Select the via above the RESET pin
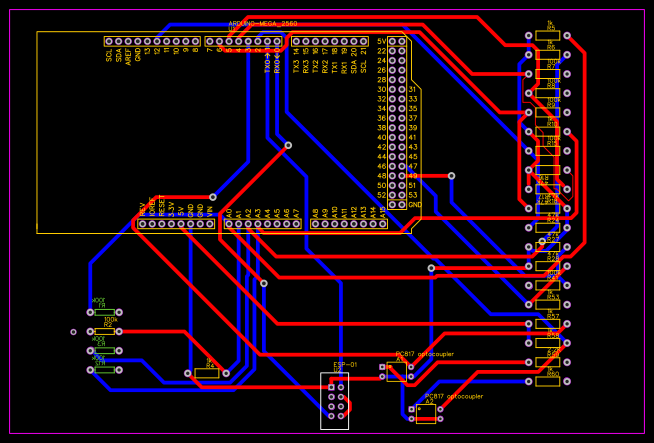The height and width of the screenshot is (443, 654). point(213,197)
